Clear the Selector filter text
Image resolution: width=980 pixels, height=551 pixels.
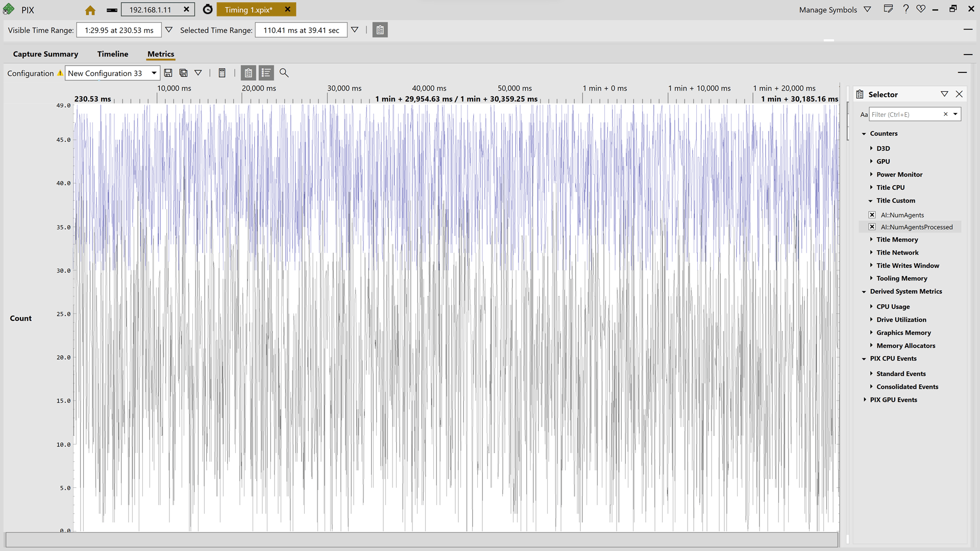(x=945, y=114)
